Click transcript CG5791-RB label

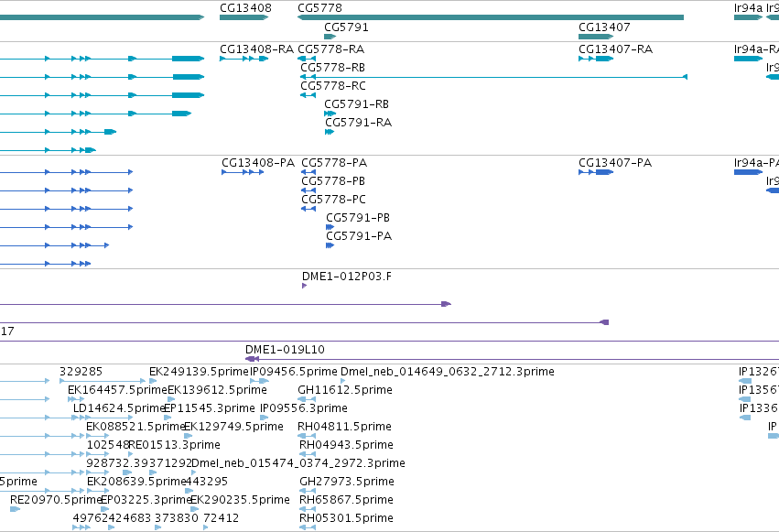[356, 104]
